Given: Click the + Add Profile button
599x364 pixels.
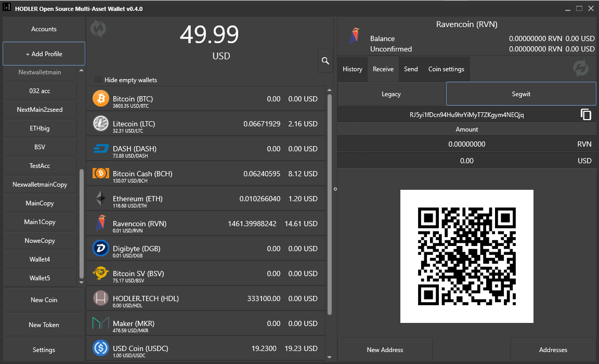Looking at the screenshot, I should (44, 54).
